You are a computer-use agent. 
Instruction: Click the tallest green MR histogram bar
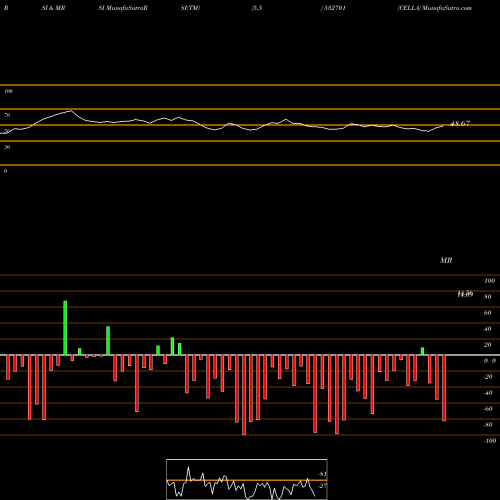(x=65, y=328)
